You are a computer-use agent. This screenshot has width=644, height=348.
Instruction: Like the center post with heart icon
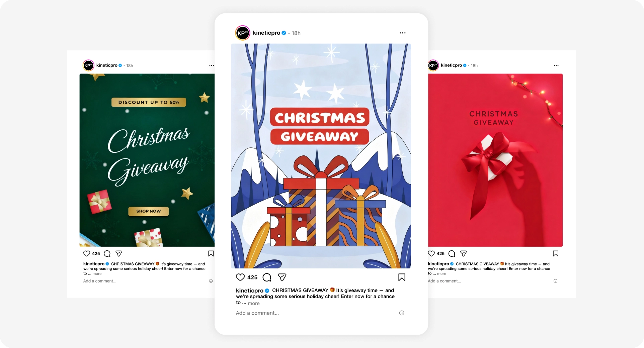point(240,277)
